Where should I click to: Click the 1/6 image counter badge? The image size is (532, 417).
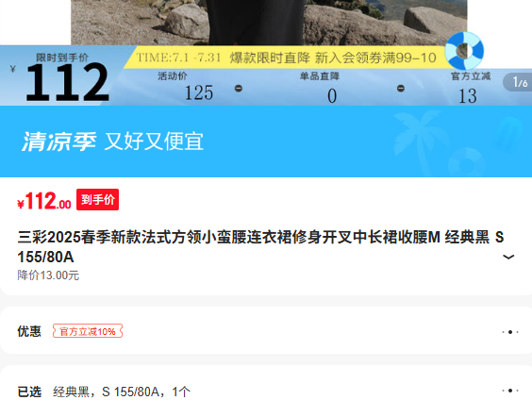pos(518,82)
